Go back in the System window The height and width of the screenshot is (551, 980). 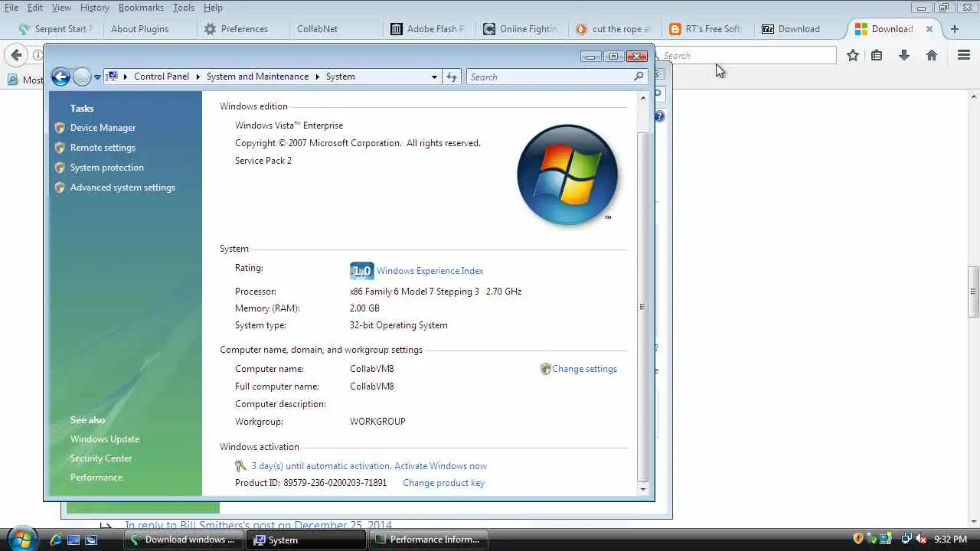click(x=60, y=77)
